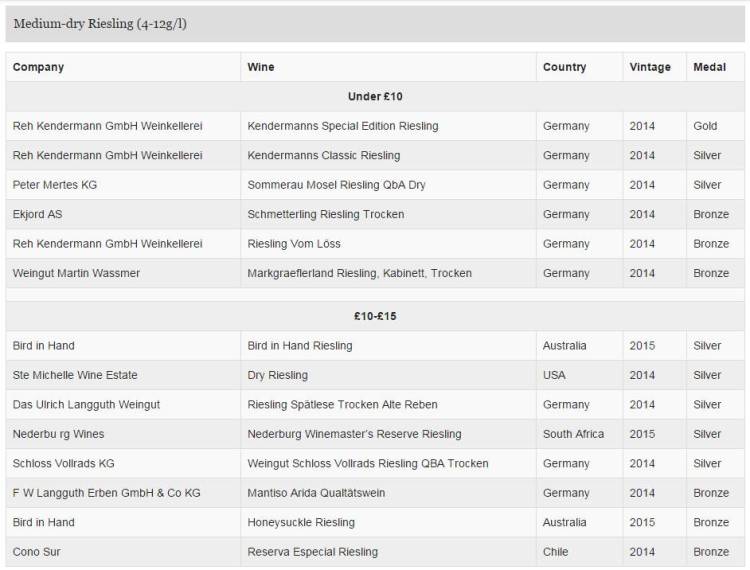Select the Country column header
The height and width of the screenshot is (570, 750).
(x=564, y=67)
